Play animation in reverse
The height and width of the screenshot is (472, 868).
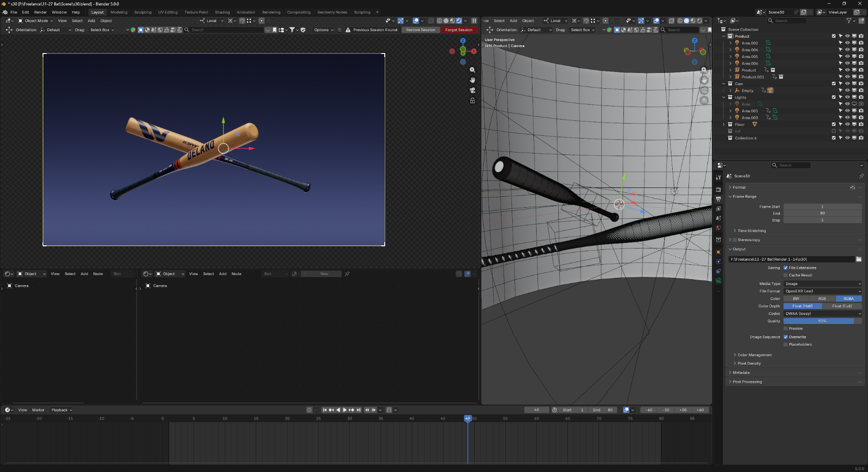(338, 410)
